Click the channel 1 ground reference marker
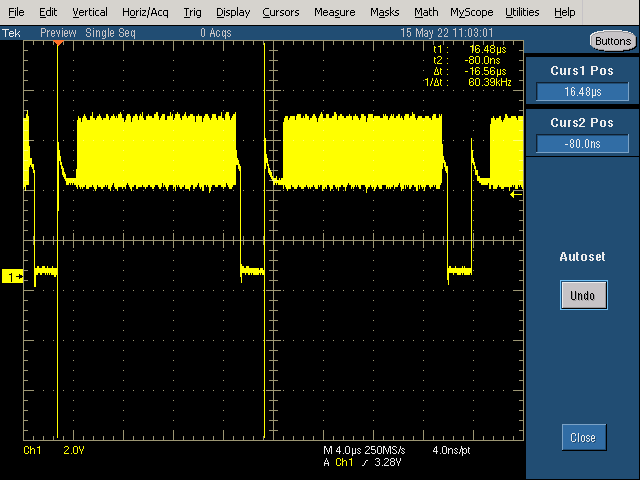 (x=12, y=276)
